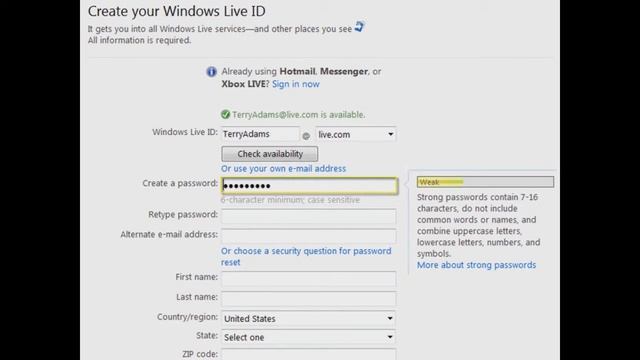640x360 pixels.
Task: Expand the State Select one dropdown
Action: coord(309,337)
